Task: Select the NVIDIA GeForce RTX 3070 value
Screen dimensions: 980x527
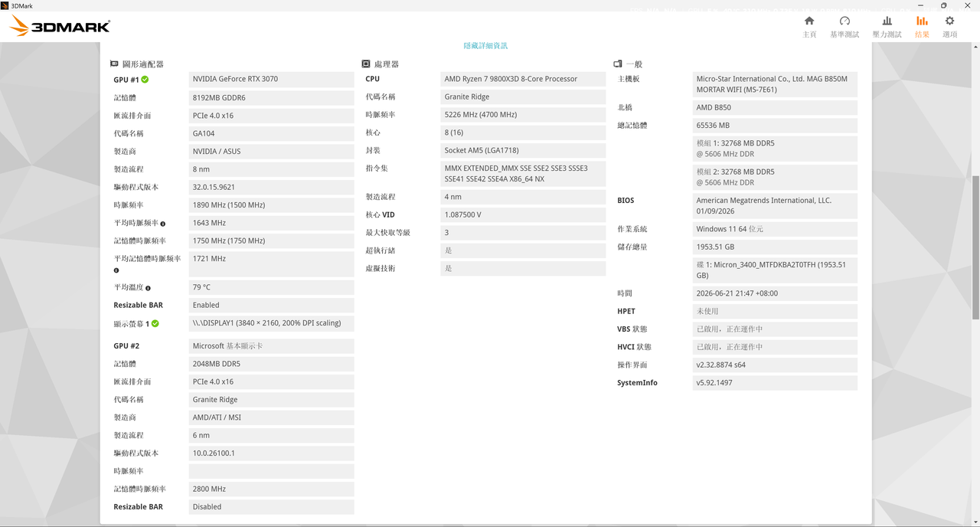Action: tap(271, 79)
